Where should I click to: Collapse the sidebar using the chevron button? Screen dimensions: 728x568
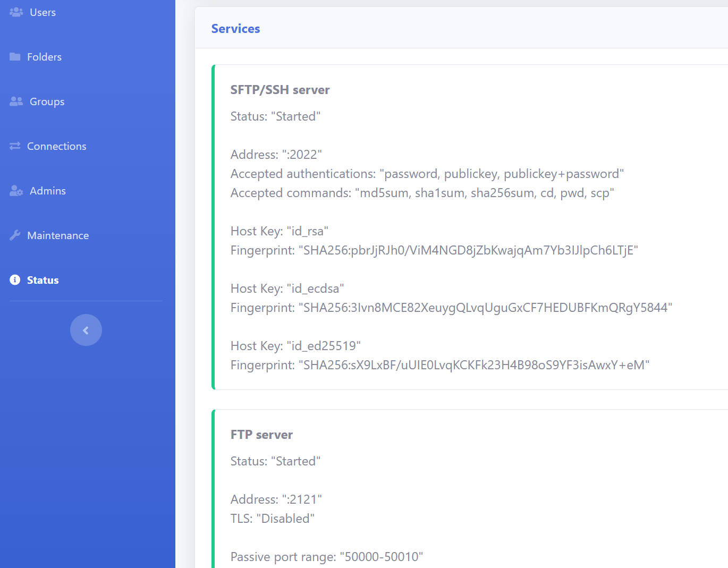coord(86,329)
